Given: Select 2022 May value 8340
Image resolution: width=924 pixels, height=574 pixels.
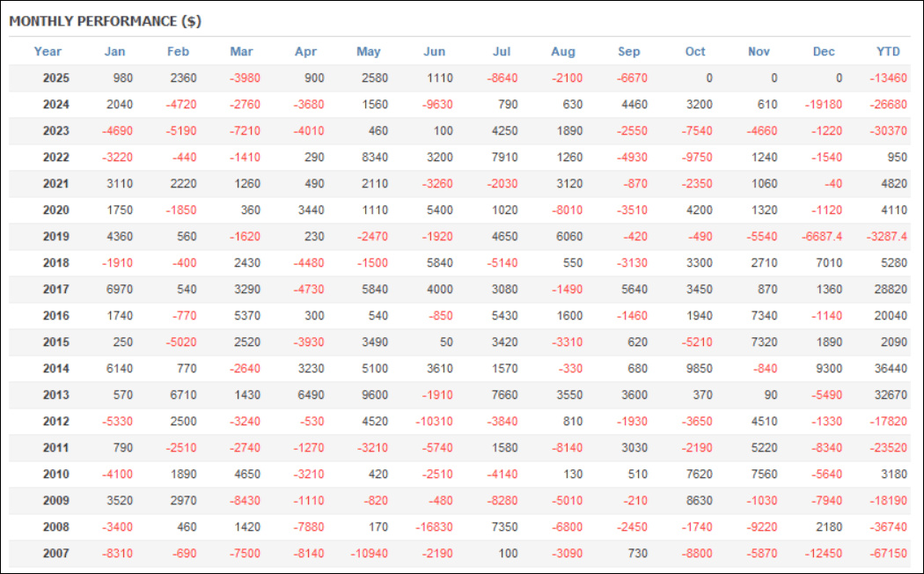Looking at the screenshot, I should tap(374, 158).
